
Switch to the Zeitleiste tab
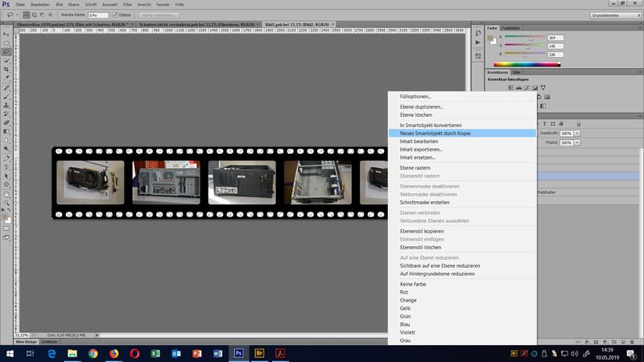pos(51,341)
